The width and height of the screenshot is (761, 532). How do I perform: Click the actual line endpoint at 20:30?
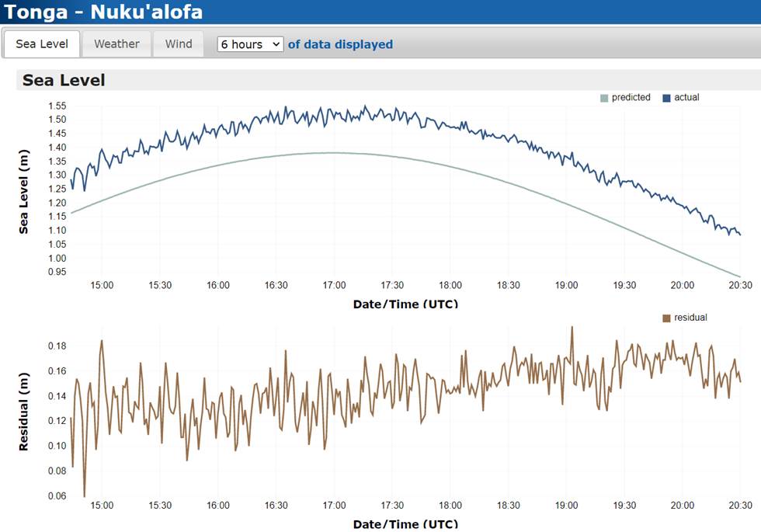pyautogui.click(x=739, y=234)
